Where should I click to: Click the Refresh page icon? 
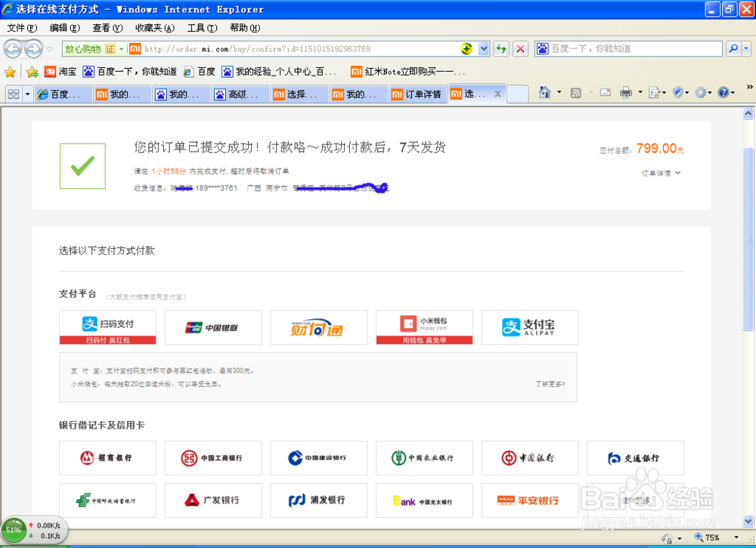501,48
